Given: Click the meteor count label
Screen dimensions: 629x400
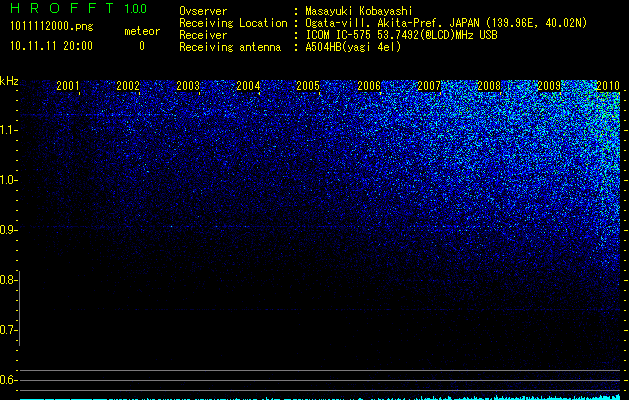Looking at the screenshot, I should 142,31.
